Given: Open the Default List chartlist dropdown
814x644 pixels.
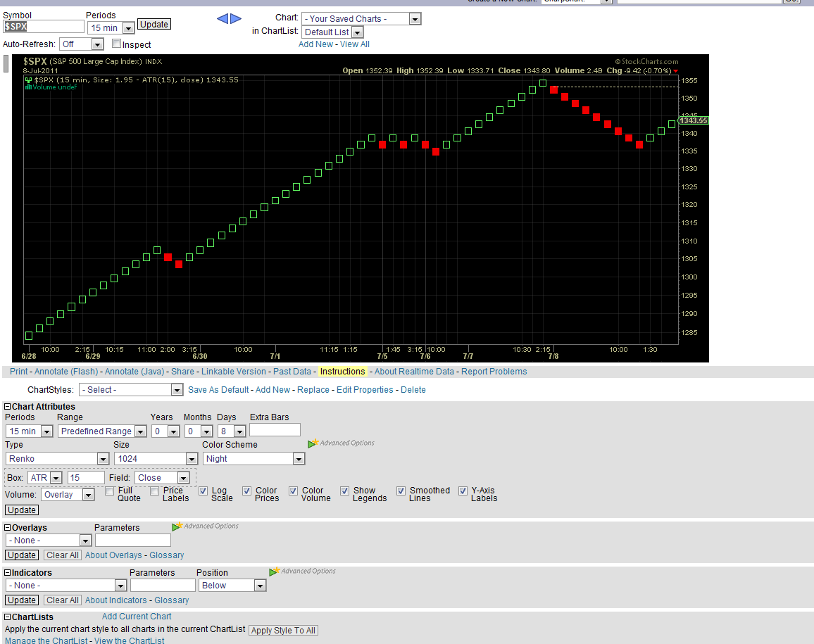Looking at the screenshot, I should pyautogui.click(x=332, y=32).
